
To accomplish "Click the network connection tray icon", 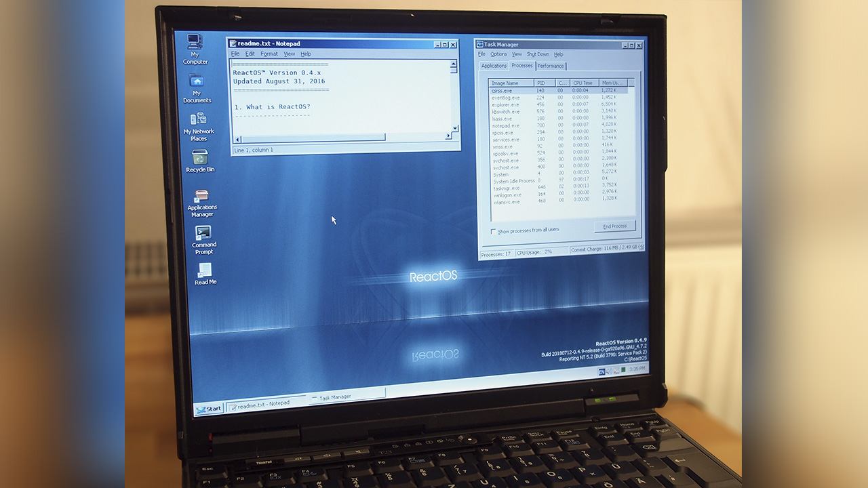I will tap(616, 371).
